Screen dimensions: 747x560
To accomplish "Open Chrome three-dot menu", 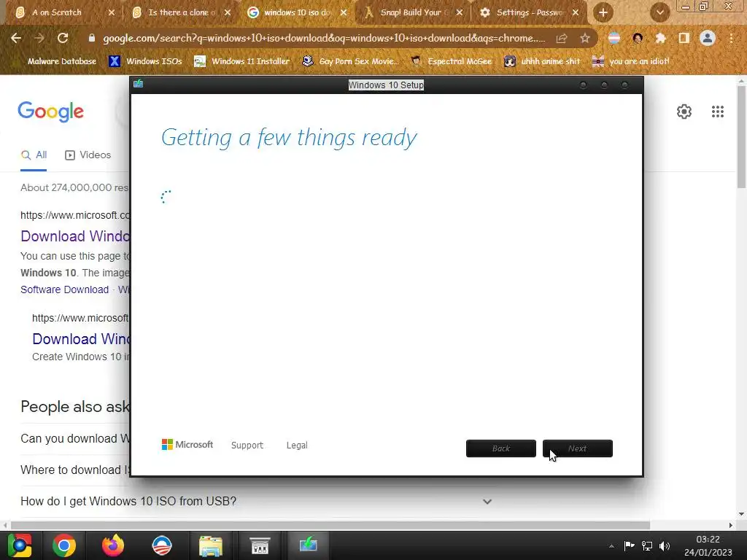I will coord(731,38).
